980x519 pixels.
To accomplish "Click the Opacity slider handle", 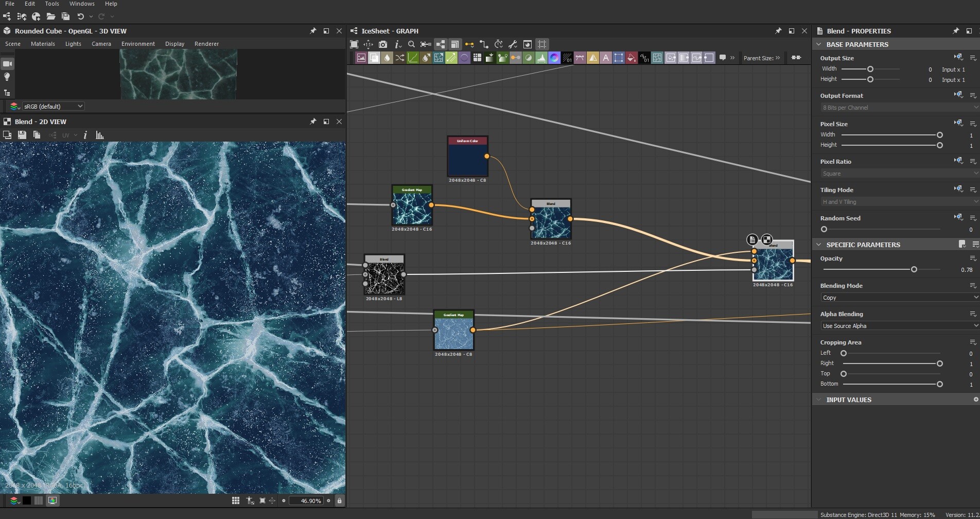I will coord(914,269).
